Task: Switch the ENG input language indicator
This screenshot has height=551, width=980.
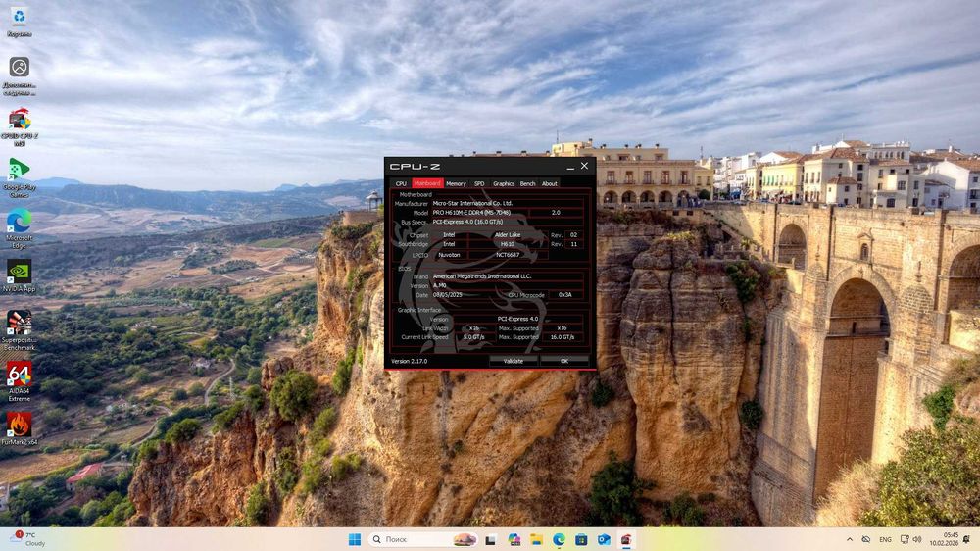Action: (x=885, y=539)
